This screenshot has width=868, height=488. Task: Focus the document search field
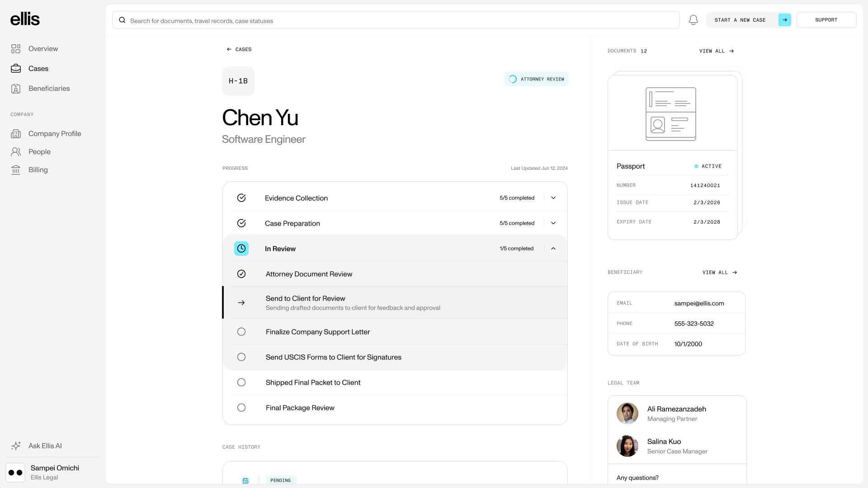tap(398, 21)
